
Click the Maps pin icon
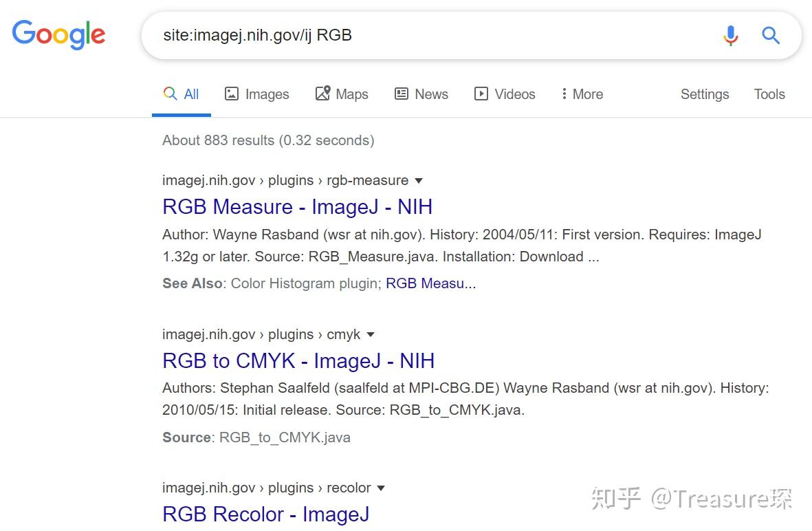[x=322, y=93]
